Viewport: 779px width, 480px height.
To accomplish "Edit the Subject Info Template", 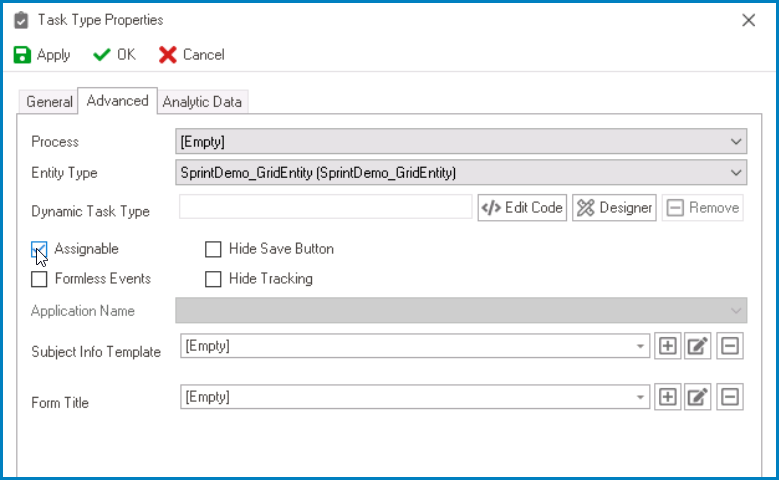I will [x=698, y=347].
